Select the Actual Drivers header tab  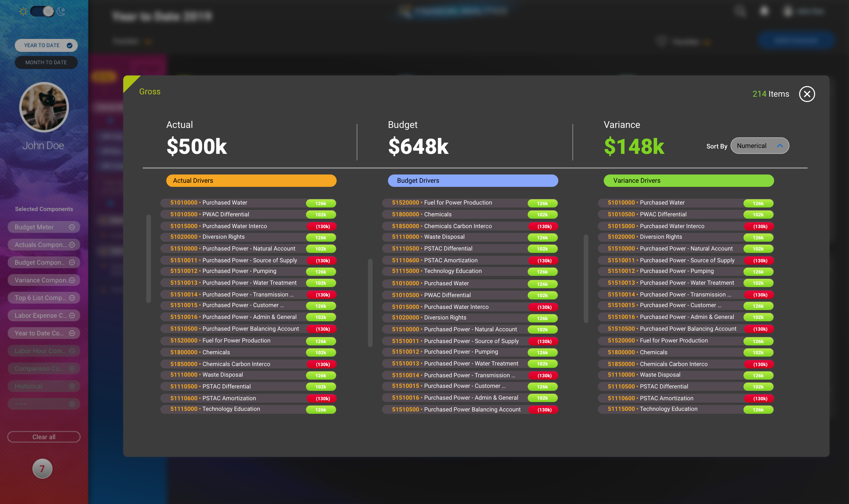251,181
